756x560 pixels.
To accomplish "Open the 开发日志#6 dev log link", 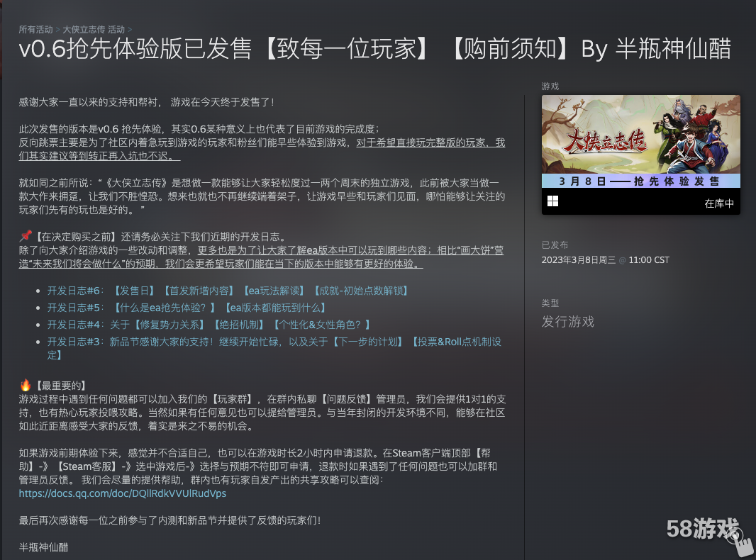I will pos(75,291).
